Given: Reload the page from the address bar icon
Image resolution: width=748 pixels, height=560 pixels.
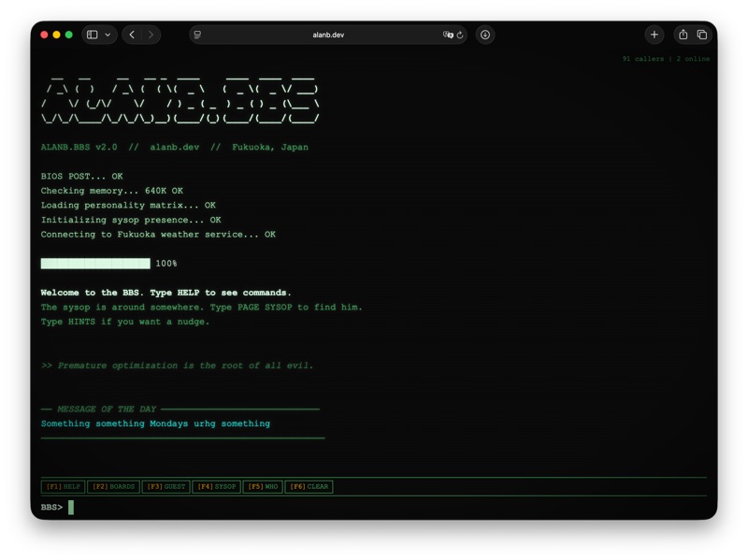Looking at the screenshot, I should tap(460, 35).
